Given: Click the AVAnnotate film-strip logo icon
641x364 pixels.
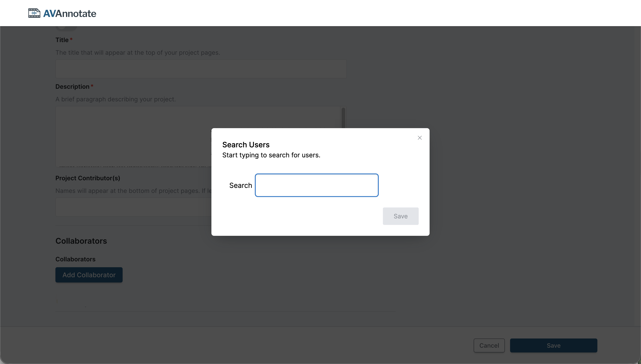Looking at the screenshot, I should [x=34, y=13].
